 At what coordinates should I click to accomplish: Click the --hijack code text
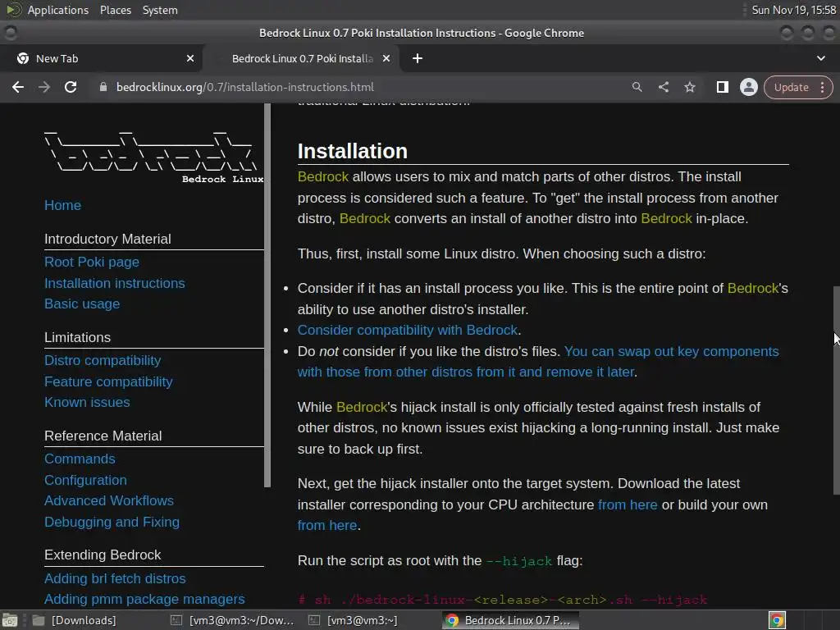[x=519, y=561]
